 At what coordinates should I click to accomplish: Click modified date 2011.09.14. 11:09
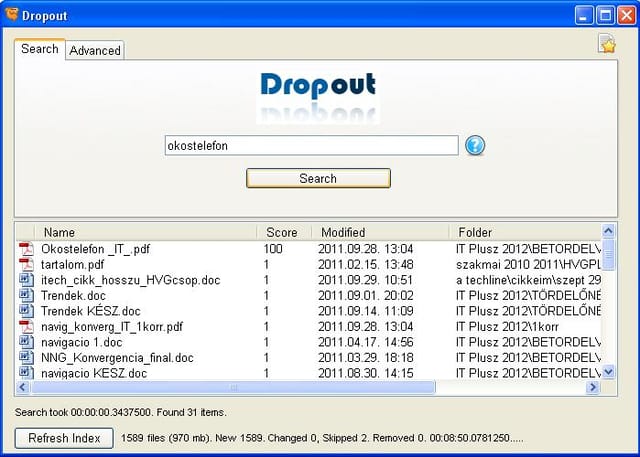coord(366,311)
